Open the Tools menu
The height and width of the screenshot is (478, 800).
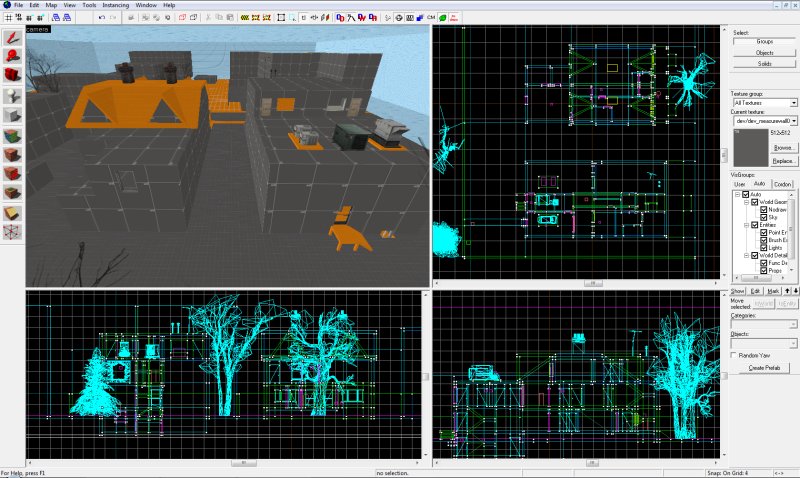click(x=89, y=5)
